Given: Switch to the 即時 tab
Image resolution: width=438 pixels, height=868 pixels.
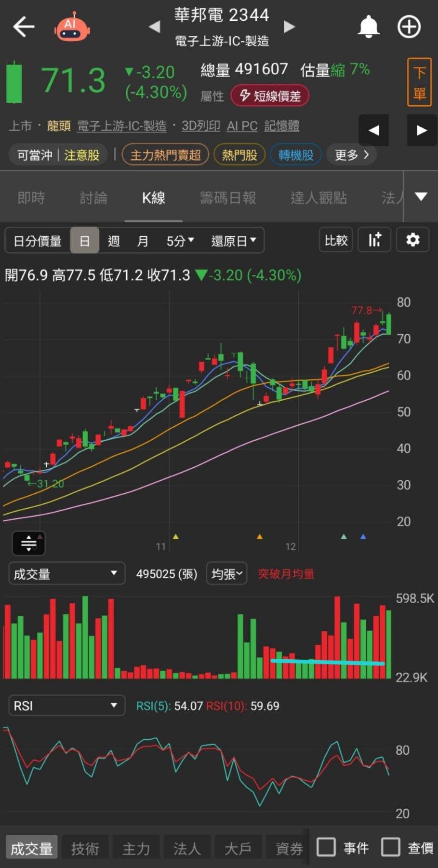Looking at the screenshot, I should (x=31, y=198).
